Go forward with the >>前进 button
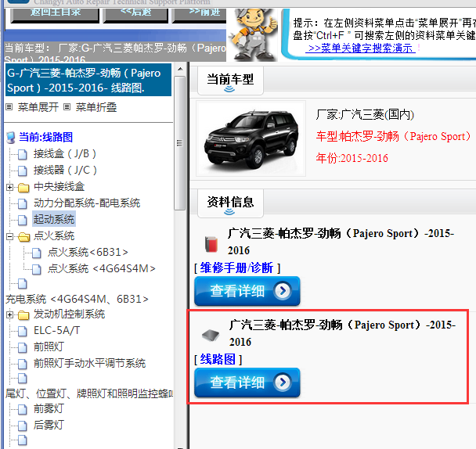The height and width of the screenshot is (449, 476). click(x=199, y=13)
